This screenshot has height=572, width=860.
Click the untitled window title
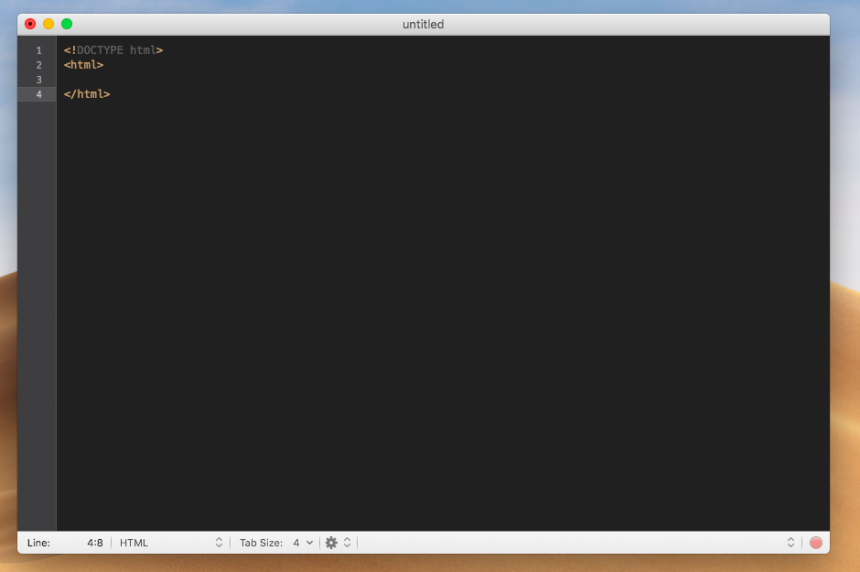423,24
